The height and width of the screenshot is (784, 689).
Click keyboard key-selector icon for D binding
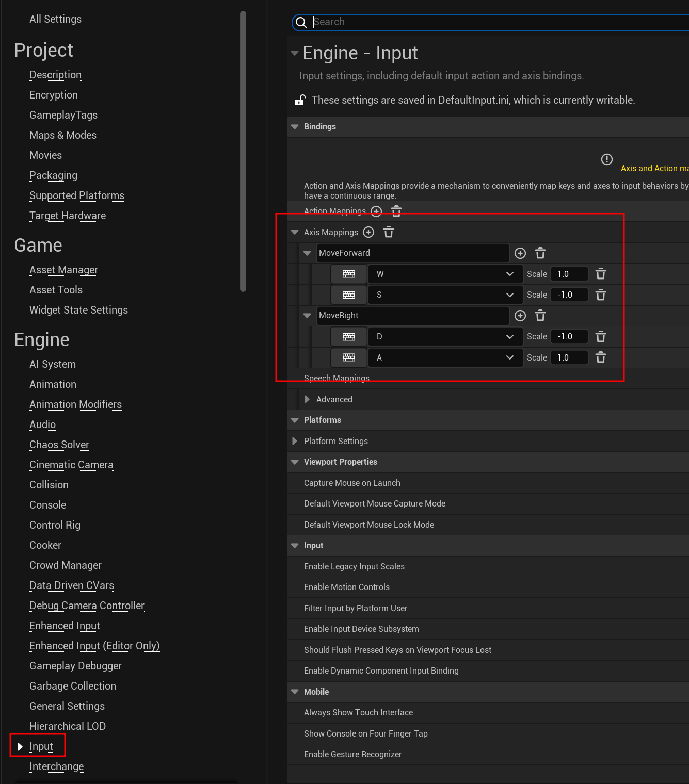(x=349, y=337)
